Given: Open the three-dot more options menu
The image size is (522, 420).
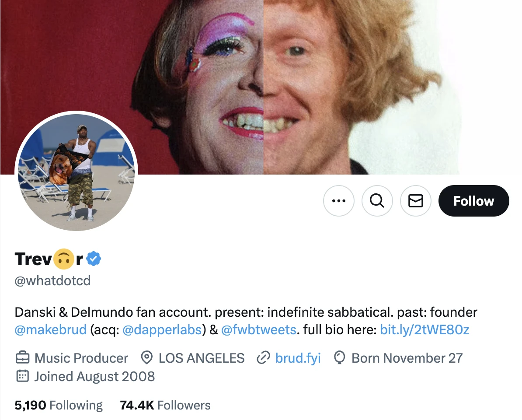Looking at the screenshot, I should click(338, 201).
